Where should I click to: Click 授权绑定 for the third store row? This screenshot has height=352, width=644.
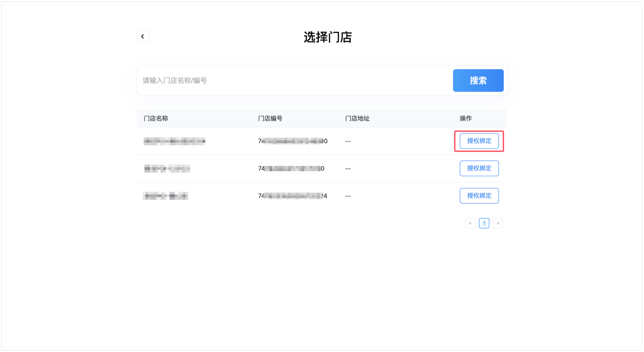pyautogui.click(x=479, y=196)
